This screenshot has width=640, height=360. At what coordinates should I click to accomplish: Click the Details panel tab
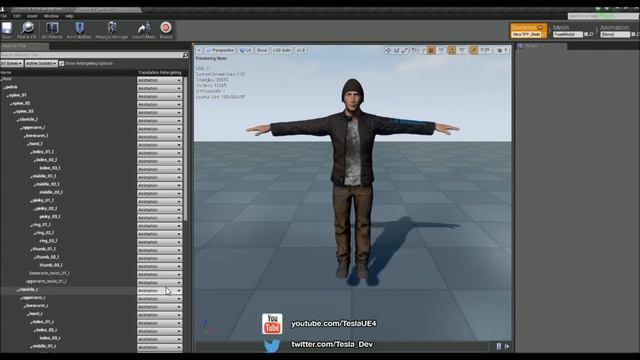point(541,46)
